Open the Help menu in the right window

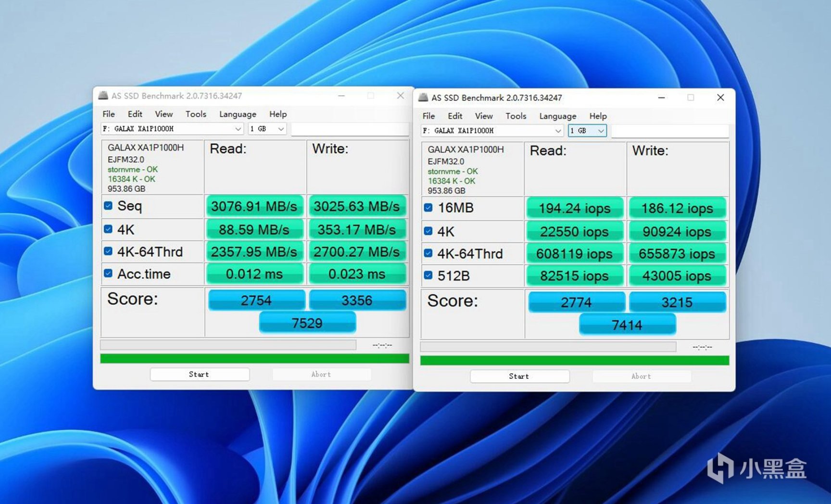598,116
